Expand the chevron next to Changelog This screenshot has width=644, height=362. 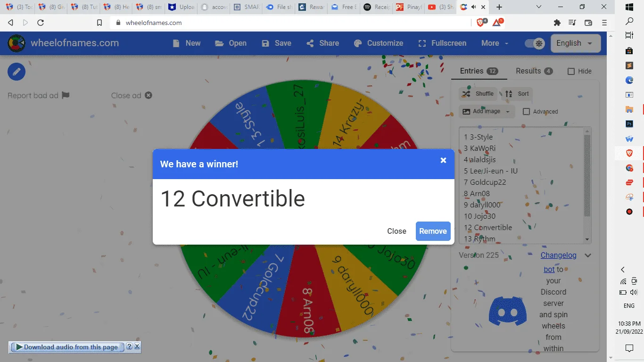pos(588,255)
